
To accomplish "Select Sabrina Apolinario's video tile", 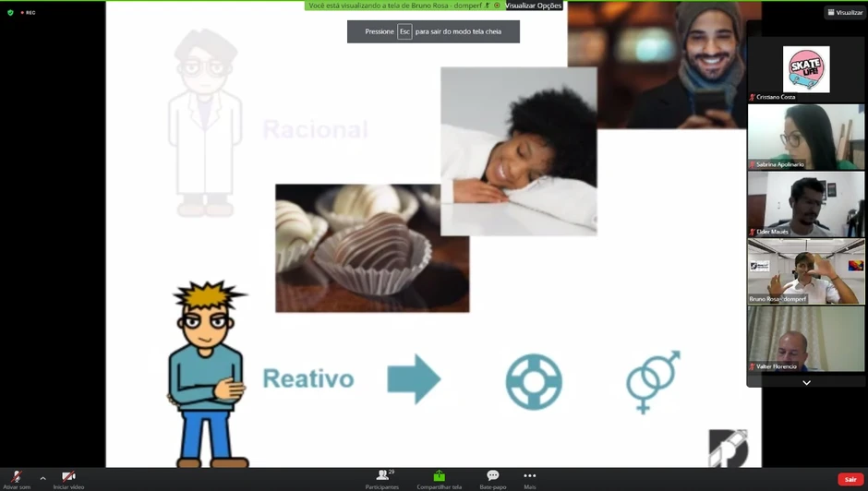I will click(805, 136).
